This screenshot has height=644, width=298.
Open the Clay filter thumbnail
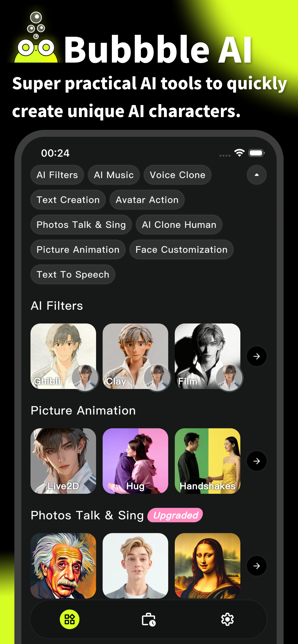135,356
